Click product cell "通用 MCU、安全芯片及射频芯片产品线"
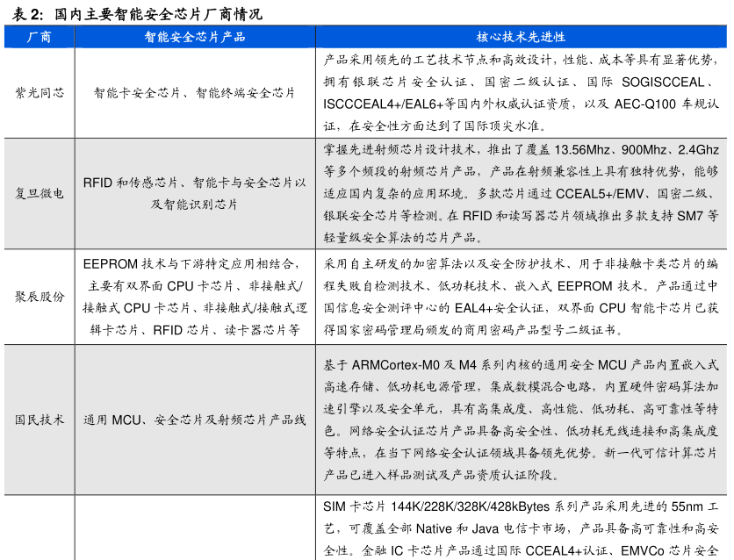The image size is (734, 560). pos(195,420)
